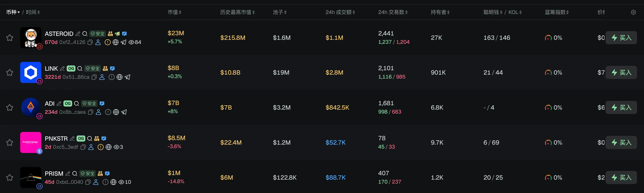
Task: Open ASTEROID blue note comment icon
Action: pos(125,34)
